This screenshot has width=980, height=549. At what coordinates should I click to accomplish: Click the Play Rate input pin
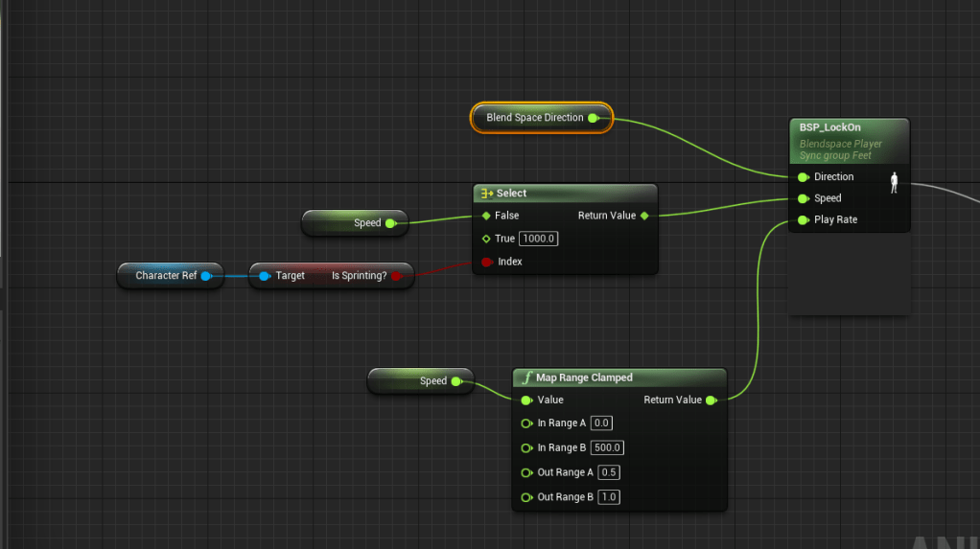click(x=803, y=220)
